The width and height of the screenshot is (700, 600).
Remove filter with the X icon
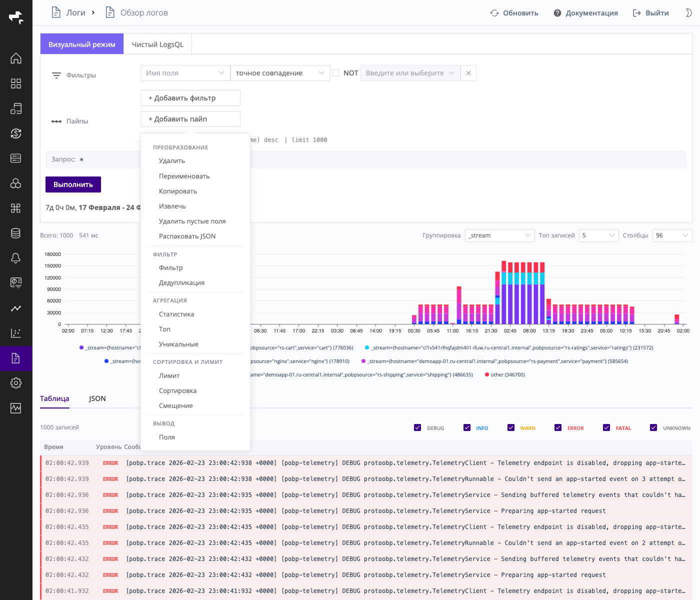468,73
